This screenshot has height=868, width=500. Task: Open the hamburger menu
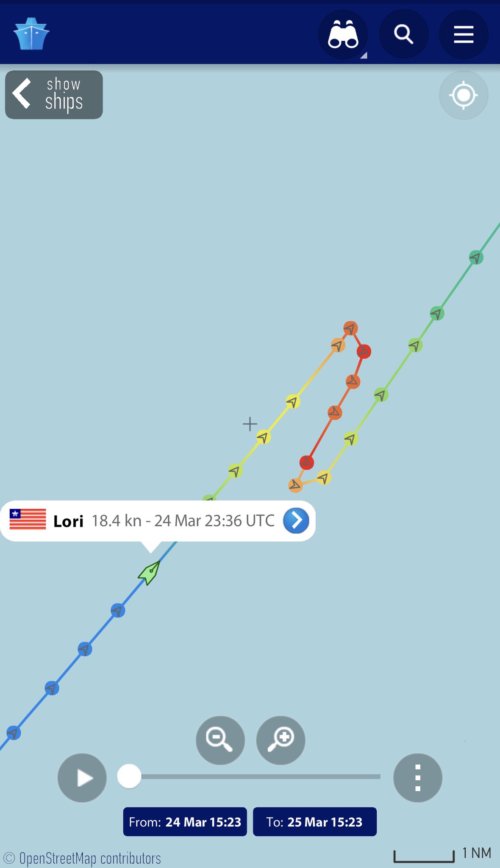tap(464, 34)
